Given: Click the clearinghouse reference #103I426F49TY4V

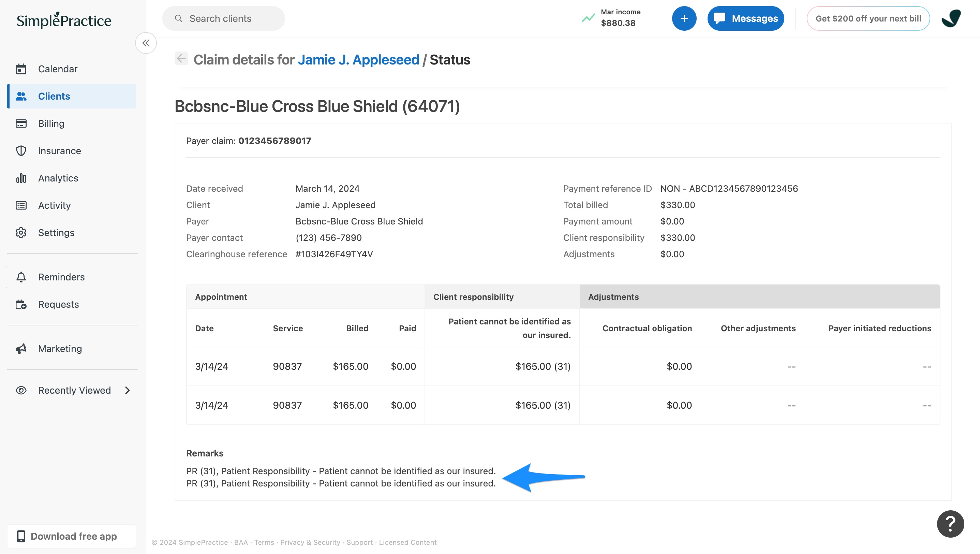Looking at the screenshot, I should tap(334, 254).
